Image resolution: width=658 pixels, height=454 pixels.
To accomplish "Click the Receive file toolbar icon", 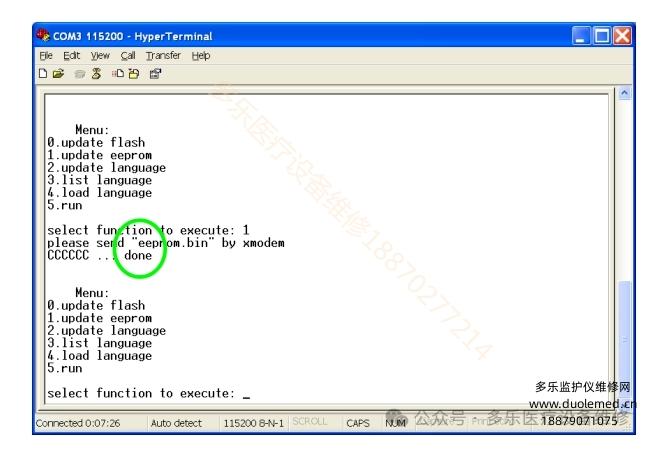I will [x=132, y=73].
